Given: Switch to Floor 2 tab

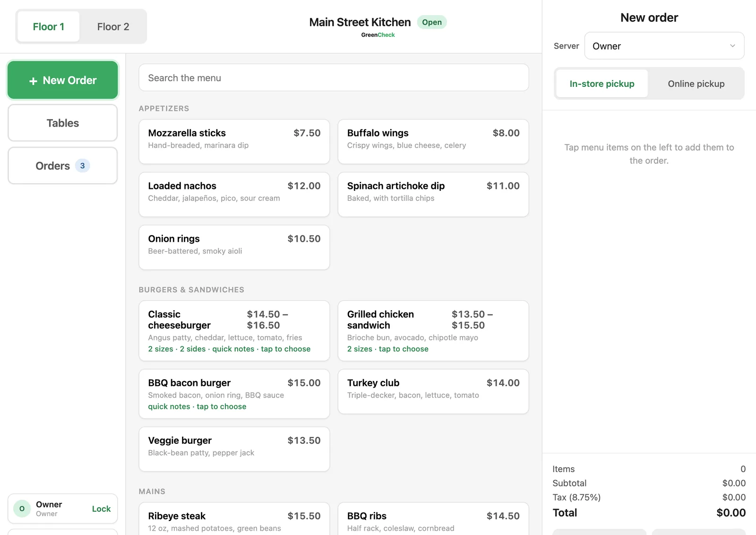Looking at the screenshot, I should pos(113,26).
